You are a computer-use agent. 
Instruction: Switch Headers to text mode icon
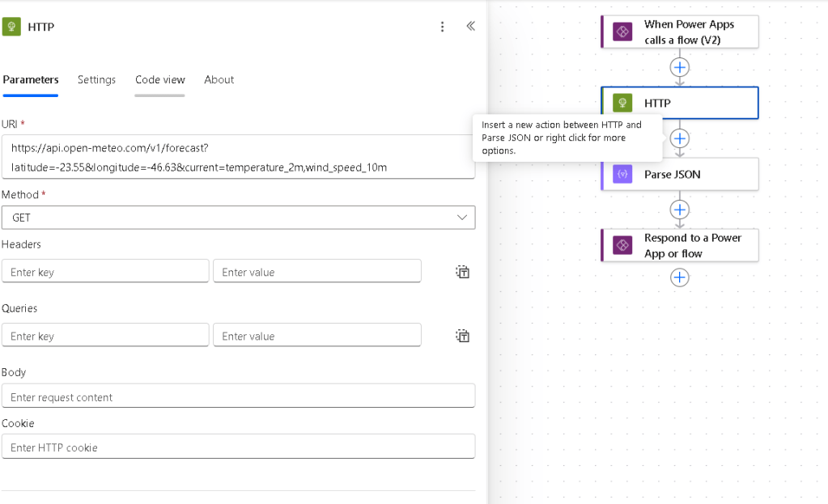462,272
